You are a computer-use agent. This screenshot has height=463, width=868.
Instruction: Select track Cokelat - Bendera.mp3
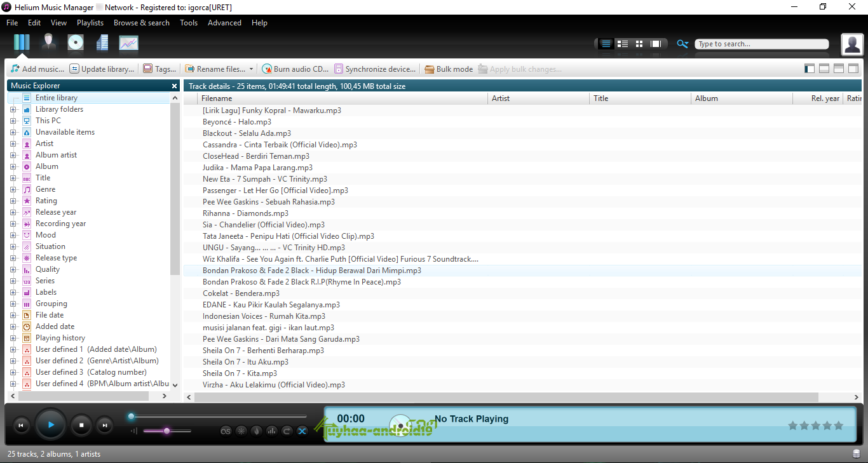241,293
